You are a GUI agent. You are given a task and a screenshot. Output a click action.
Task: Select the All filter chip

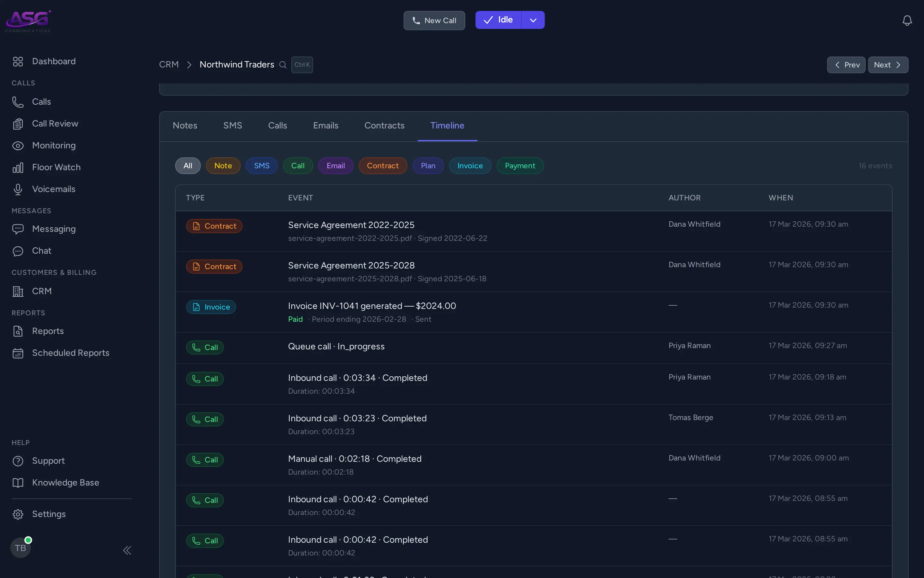click(188, 165)
